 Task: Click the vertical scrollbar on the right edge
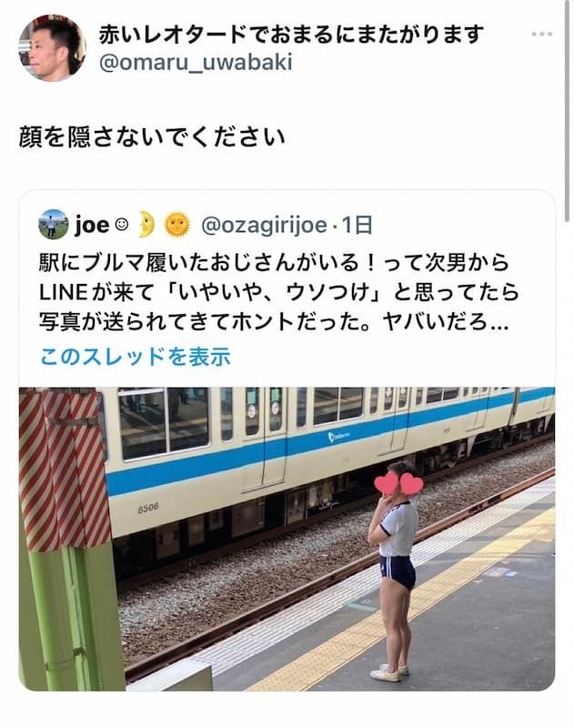567,111
